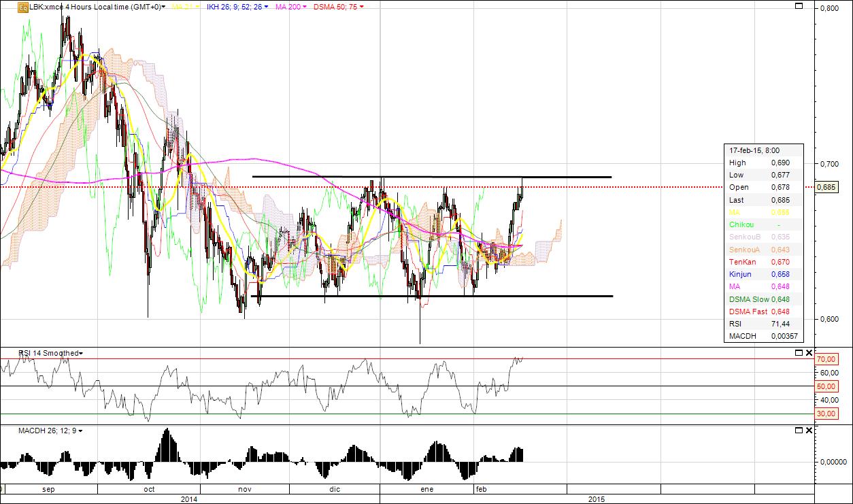Close the RSI indicator panel
Image resolution: width=853 pixels, height=504 pixels.
[809, 352]
